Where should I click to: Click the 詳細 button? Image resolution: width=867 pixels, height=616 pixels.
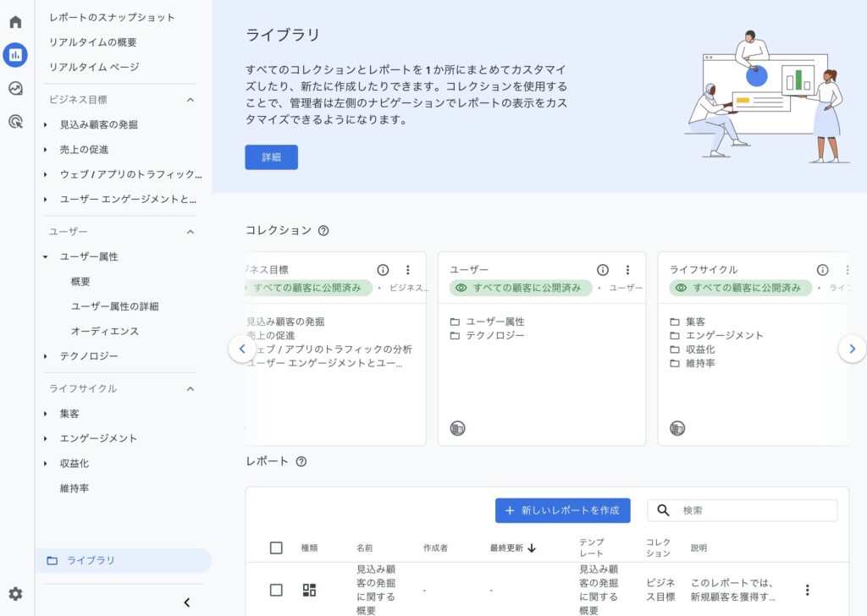pyautogui.click(x=271, y=157)
